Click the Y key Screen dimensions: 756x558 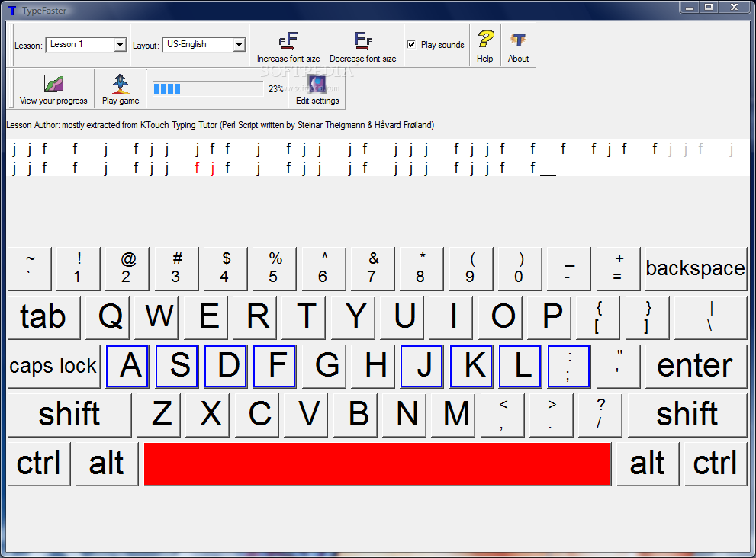353,318
